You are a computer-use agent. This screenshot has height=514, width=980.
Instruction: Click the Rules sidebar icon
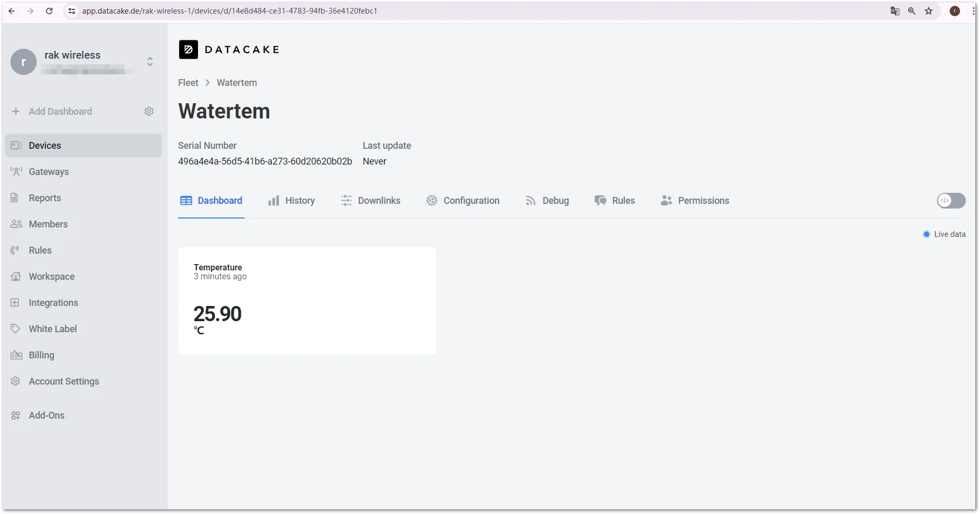coord(15,250)
